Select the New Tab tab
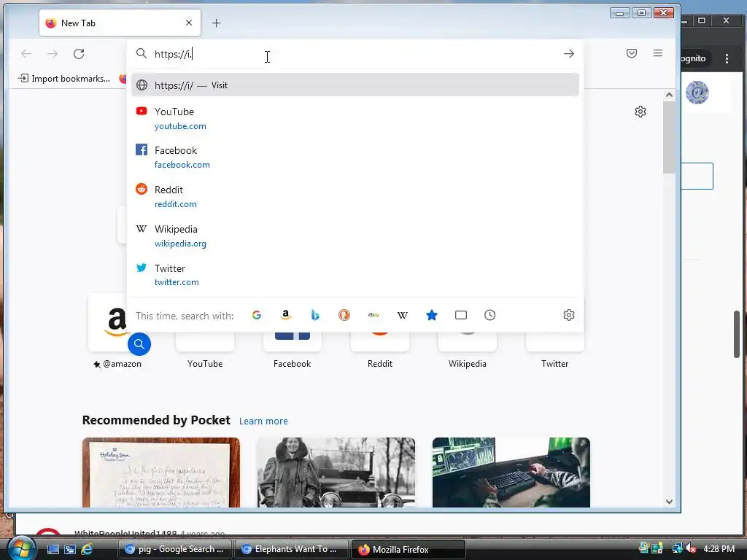The image size is (747, 560). pos(120,23)
